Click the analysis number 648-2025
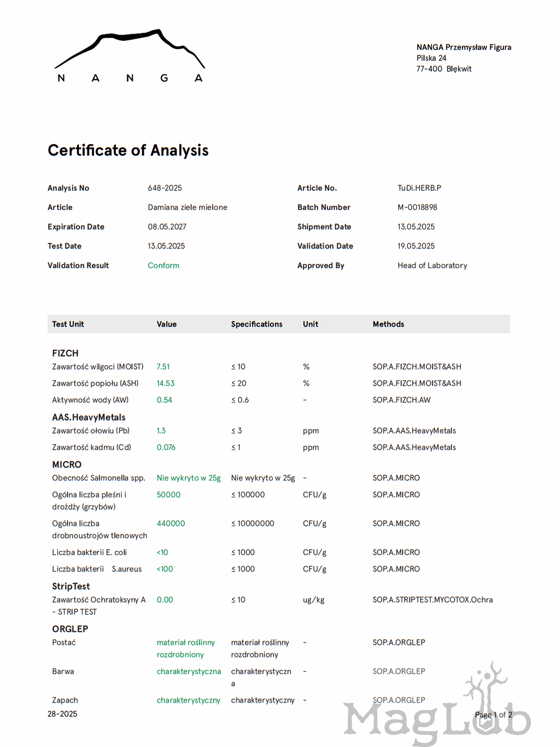Viewport: 560px width, 747px height. 165,188
